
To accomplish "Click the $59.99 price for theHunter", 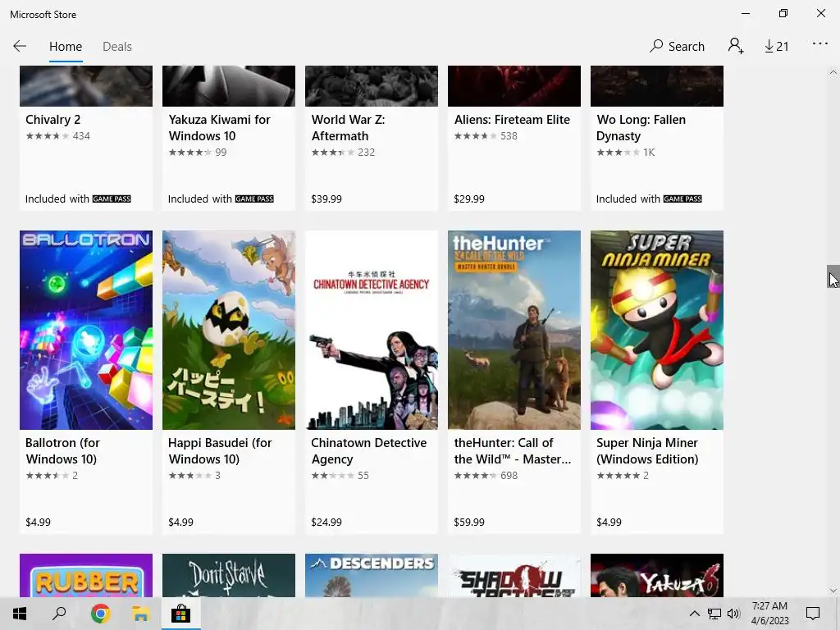I will [x=468, y=522].
